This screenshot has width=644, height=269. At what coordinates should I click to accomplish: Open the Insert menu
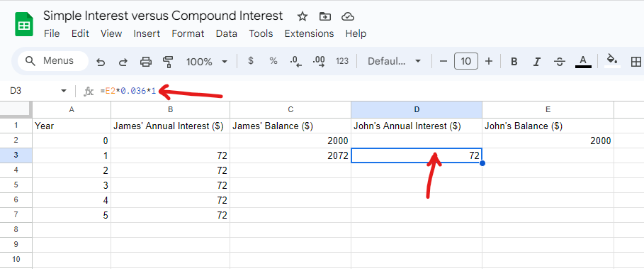click(x=147, y=34)
